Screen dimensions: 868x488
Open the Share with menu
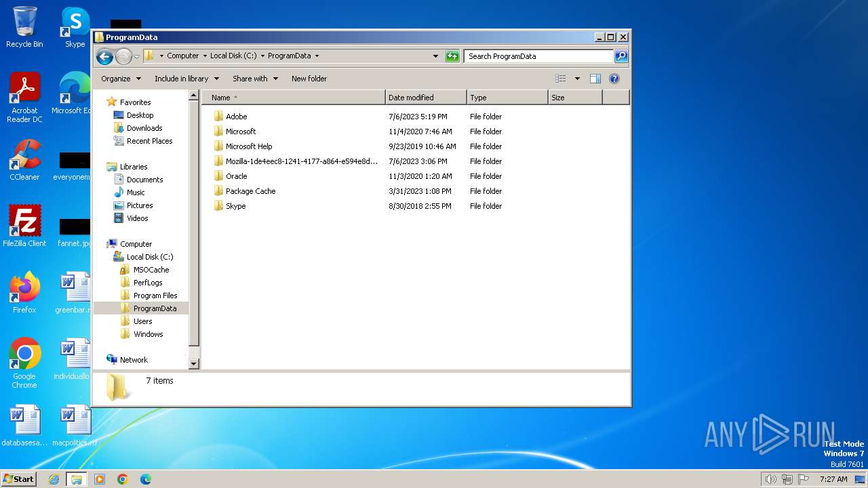(x=255, y=79)
